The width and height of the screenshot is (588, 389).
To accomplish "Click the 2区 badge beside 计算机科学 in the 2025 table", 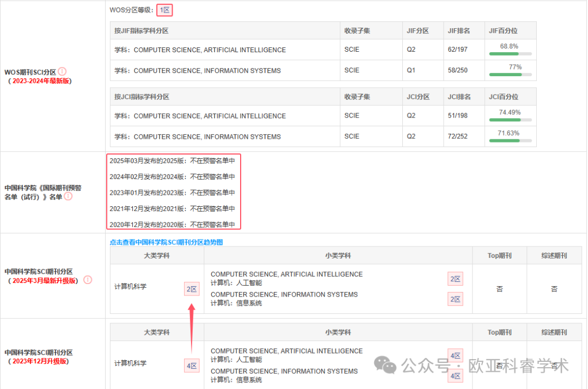I will click(x=192, y=289).
